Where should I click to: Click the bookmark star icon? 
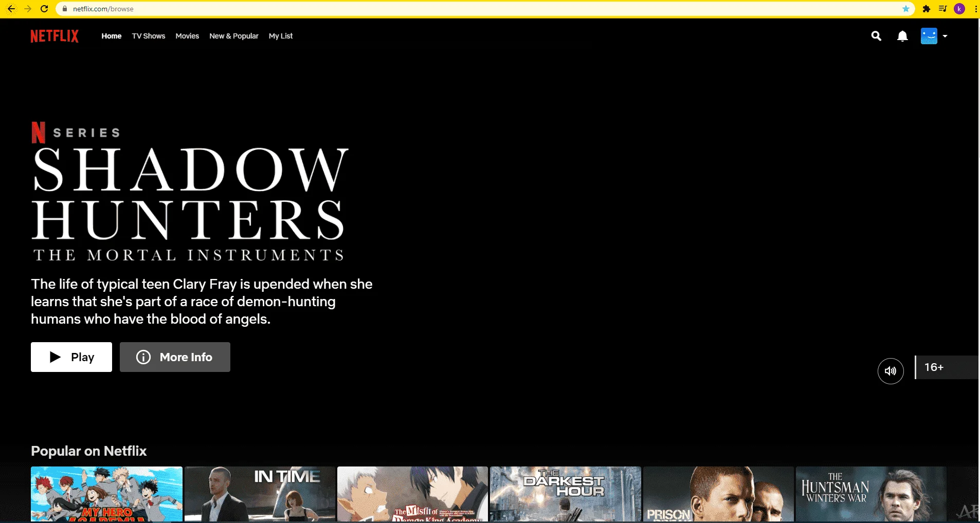(x=906, y=9)
